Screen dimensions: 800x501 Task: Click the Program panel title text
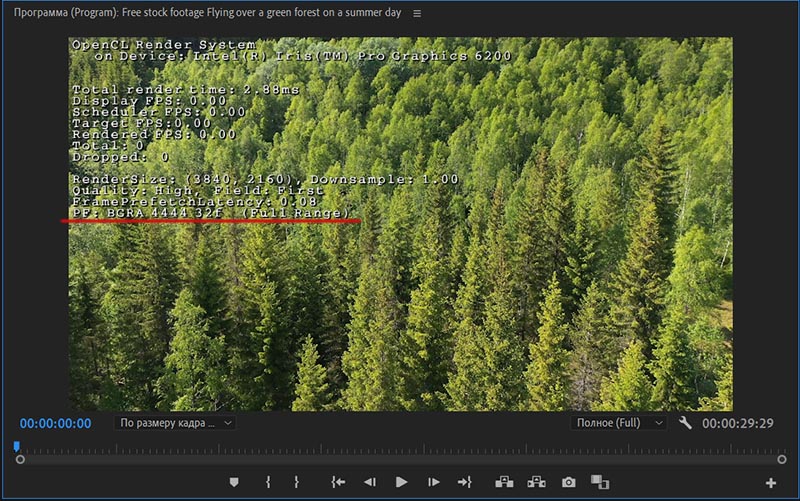point(207,13)
